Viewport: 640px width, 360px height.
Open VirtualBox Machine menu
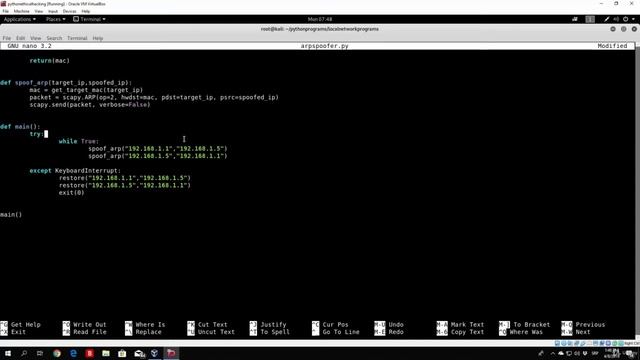(x=21, y=11)
